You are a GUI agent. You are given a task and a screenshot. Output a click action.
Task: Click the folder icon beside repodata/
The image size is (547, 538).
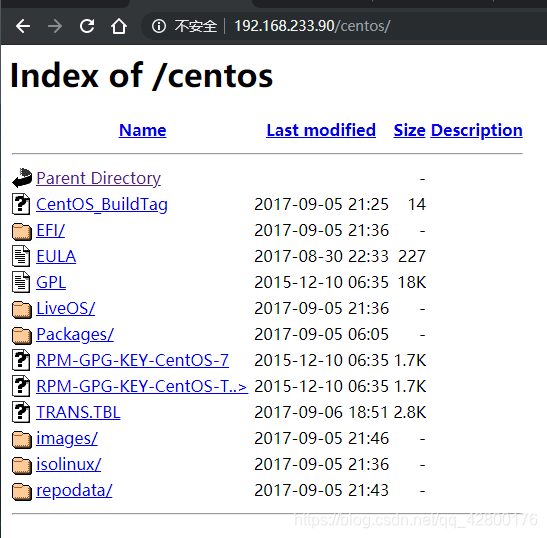22,491
